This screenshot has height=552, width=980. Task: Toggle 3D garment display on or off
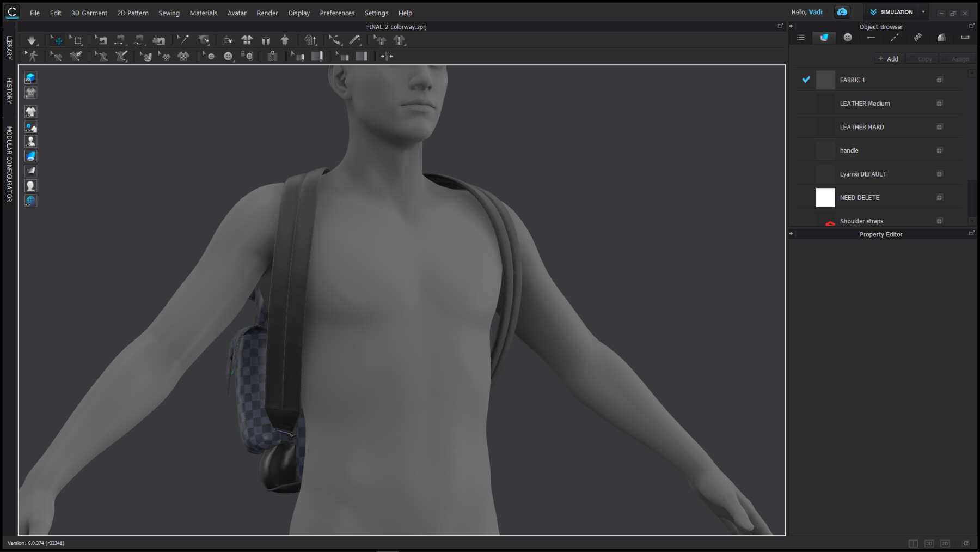pos(31,112)
